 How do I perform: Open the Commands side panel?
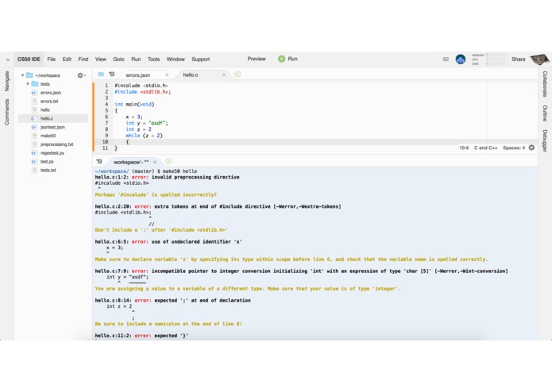pos(6,112)
